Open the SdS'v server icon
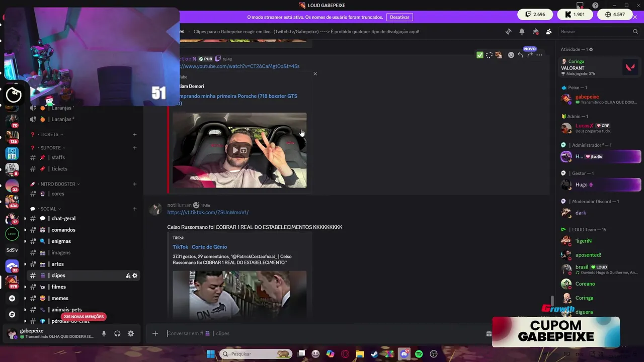Viewport: 644px width, 362px height. point(12,250)
